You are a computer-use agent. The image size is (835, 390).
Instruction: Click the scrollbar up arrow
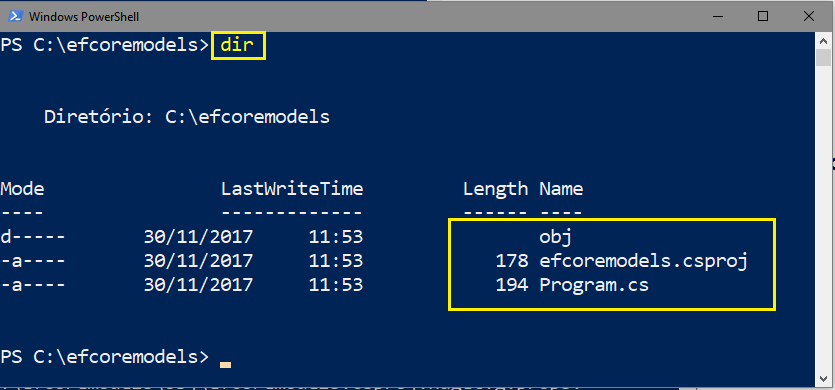[x=823, y=39]
